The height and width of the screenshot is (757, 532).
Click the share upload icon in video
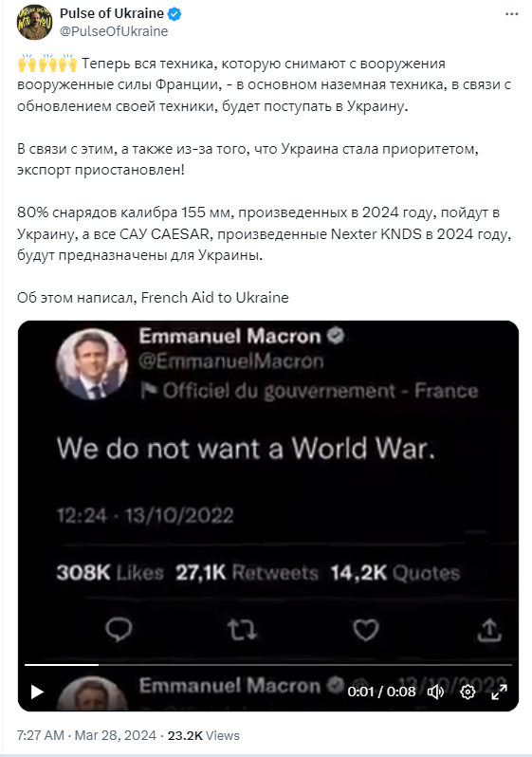489,631
